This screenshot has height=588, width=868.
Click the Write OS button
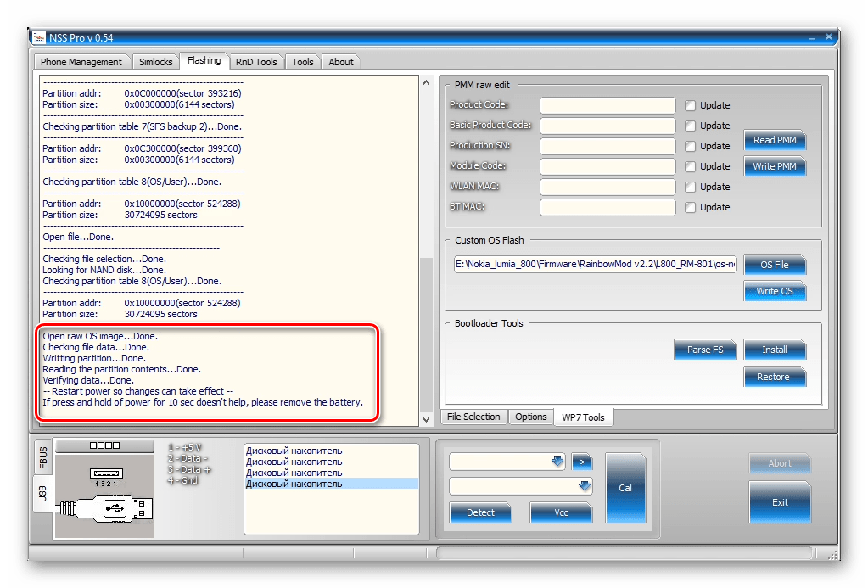(775, 291)
